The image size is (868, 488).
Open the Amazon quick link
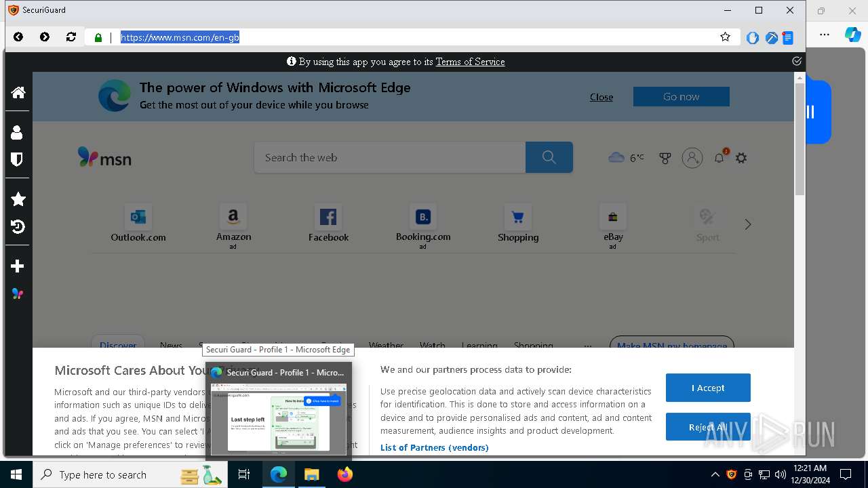(233, 226)
